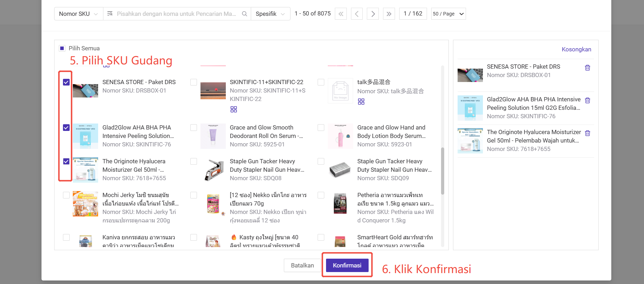644x284 pixels.
Task: Click the Kosongkan link
Action: click(x=576, y=49)
